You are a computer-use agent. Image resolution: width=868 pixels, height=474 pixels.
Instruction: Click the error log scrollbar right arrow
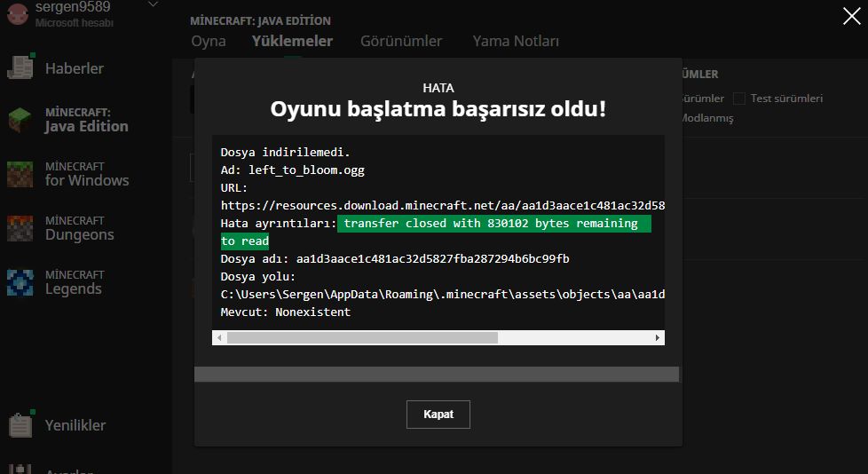pos(657,338)
